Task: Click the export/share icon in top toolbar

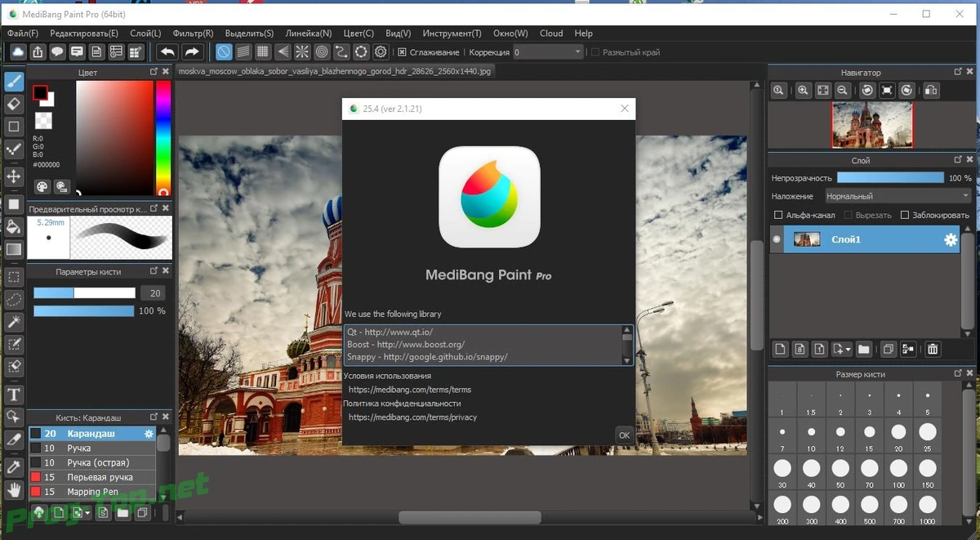Action: (38, 52)
